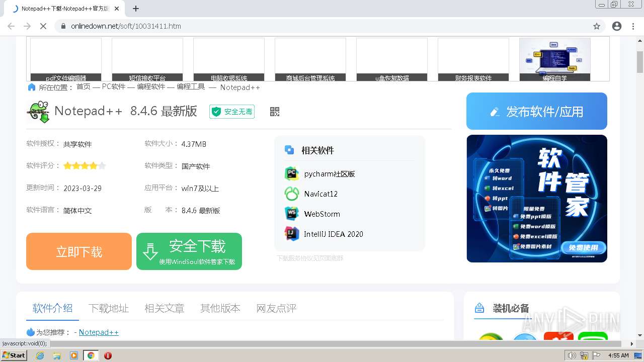Click the IntelliJ IDEA icon
This screenshot has height=362, width=644.
pyautogui.click(x=292, y=234)
